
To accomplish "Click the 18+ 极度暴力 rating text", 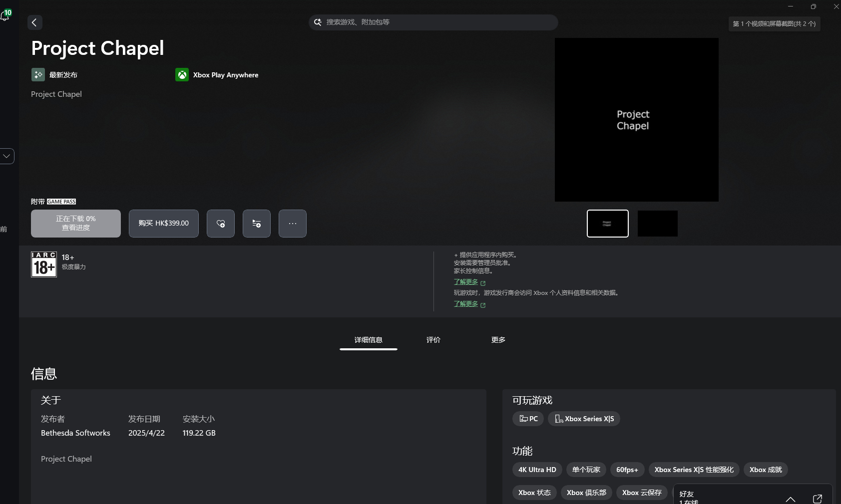I will (x=73, y=262).
